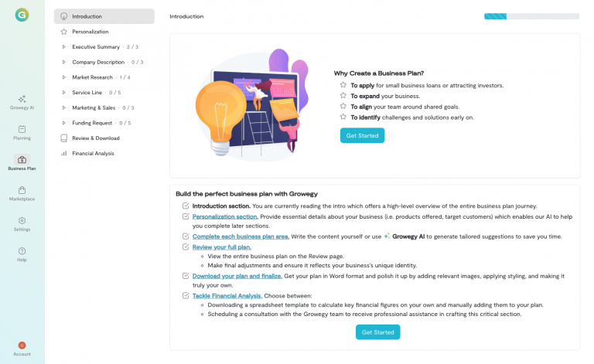
Task: Open the Settings gear icon
Action: (x=22, y=220)
